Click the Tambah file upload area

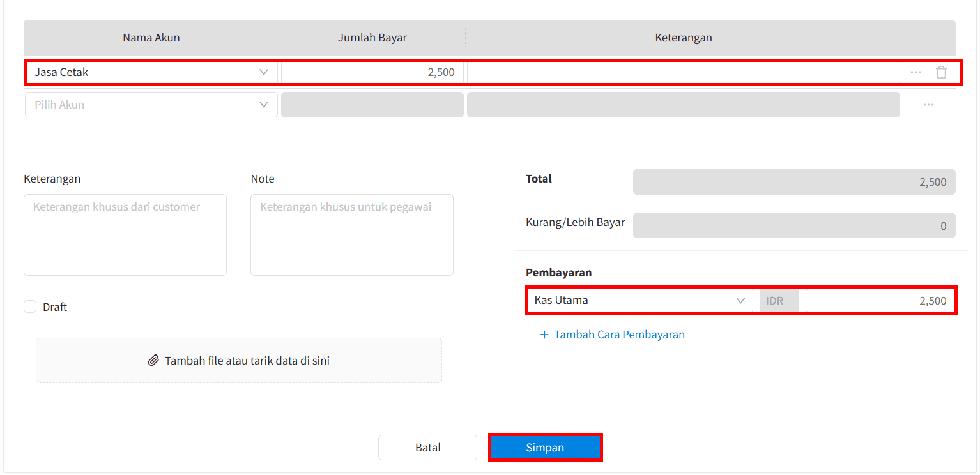(x=239, y=361)
